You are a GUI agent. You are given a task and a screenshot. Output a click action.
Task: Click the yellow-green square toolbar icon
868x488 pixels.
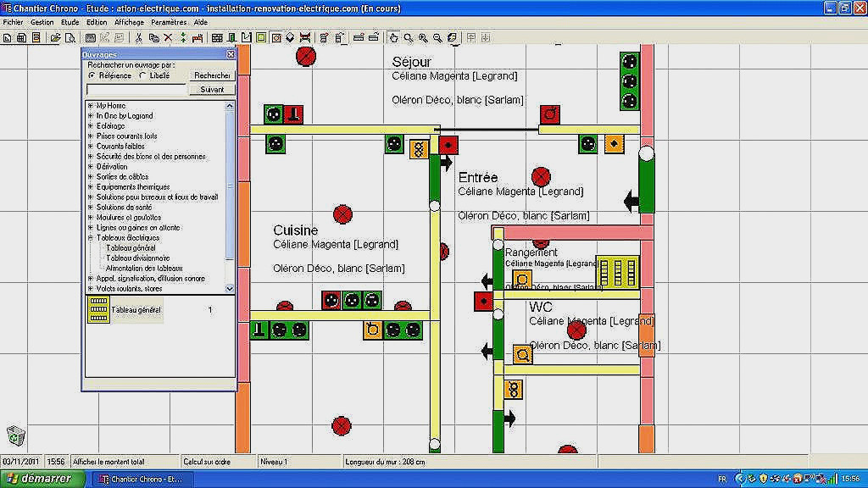261,37
